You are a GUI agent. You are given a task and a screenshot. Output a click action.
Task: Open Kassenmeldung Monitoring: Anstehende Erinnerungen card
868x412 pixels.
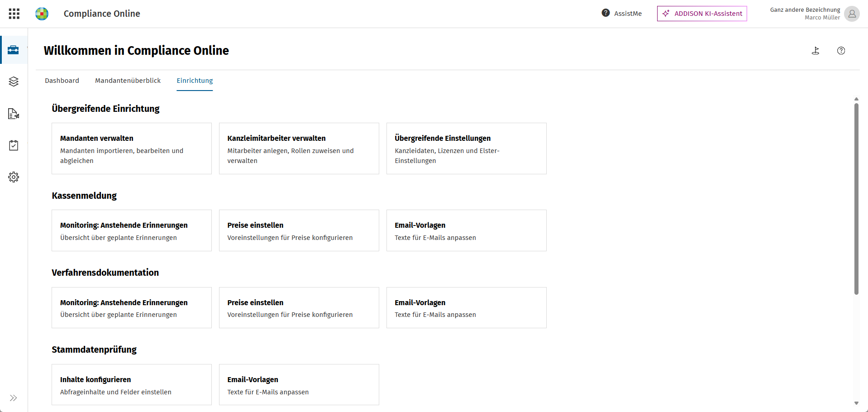coord(132,230)
